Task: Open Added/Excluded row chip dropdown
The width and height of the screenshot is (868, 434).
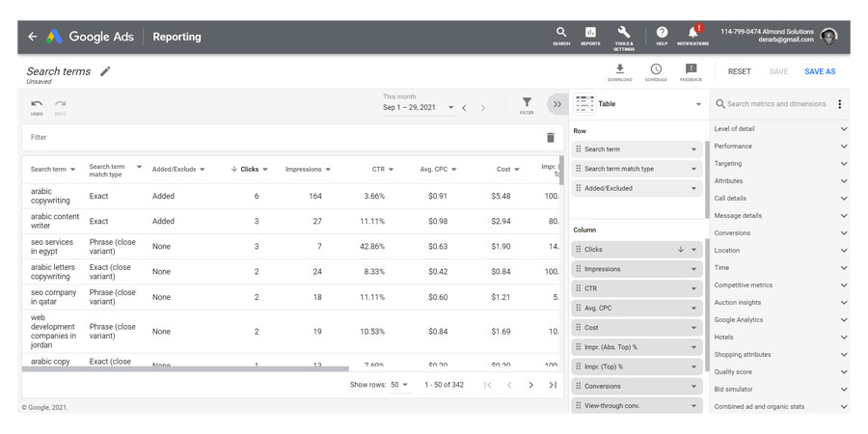Action: 693,188
